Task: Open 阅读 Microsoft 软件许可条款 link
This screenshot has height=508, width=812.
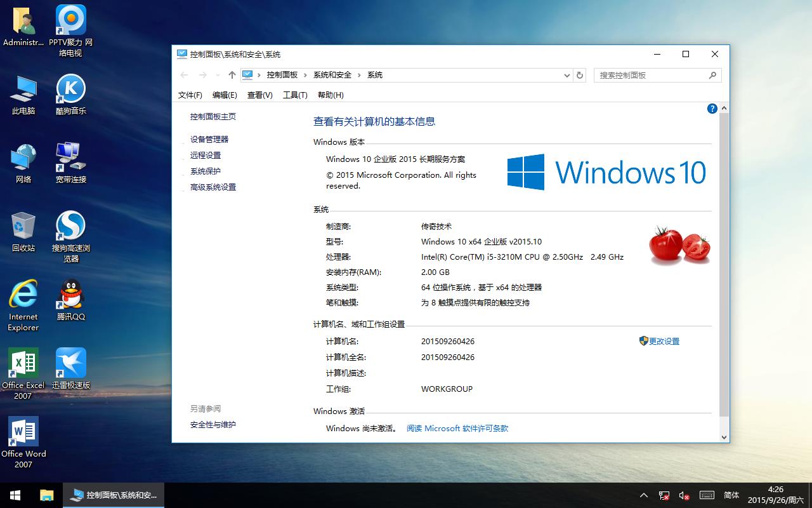Action: tap(457, 429)
